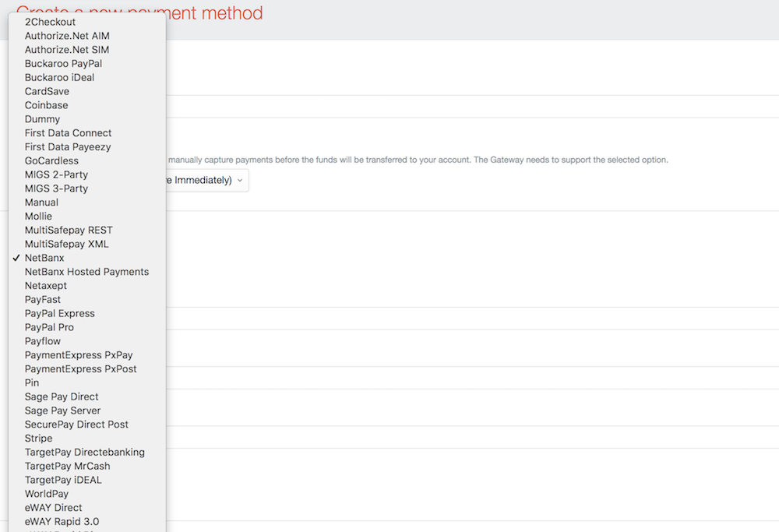Choose the Pin gateway option
Viewport: 779px width, 532px height.
click(x=87, y=383)
